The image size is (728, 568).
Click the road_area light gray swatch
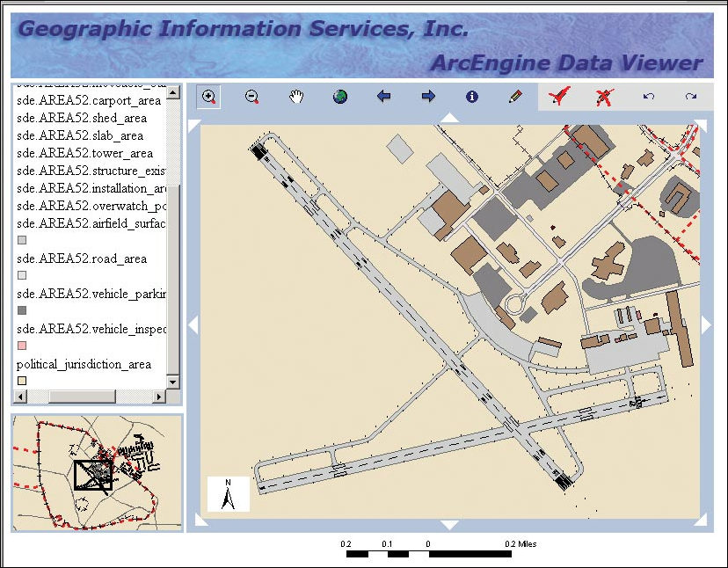pyautogui.click(x=22, y=275)
